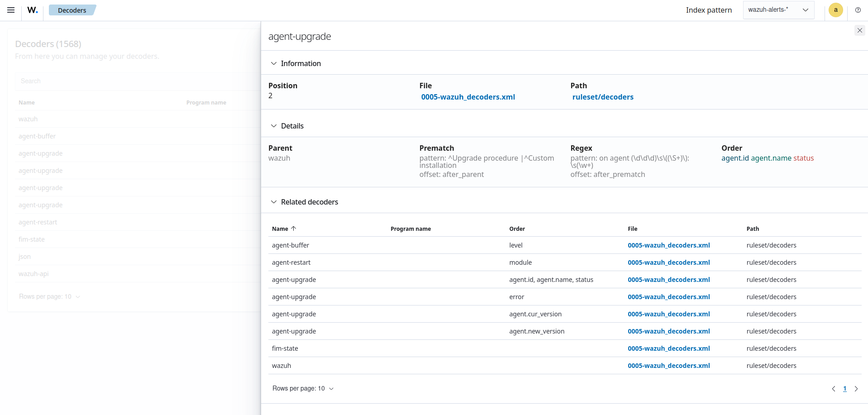
Task: Click the user avatar icon
Action: click(835, 10)
